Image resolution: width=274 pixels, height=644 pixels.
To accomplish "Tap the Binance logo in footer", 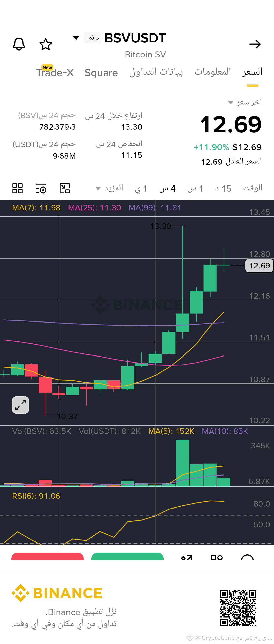I will pos(57,593).
